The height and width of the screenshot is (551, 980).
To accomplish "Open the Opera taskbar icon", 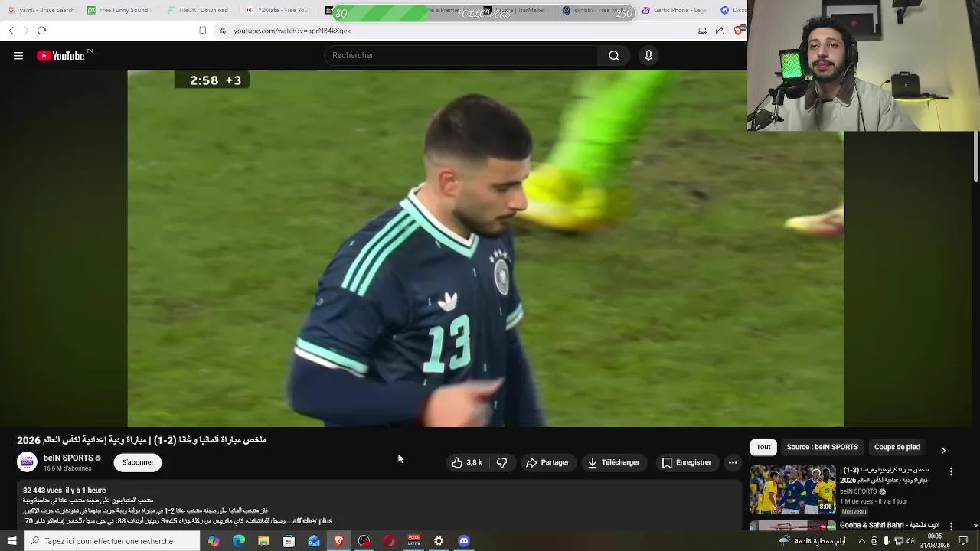I will tap(389, 541).
